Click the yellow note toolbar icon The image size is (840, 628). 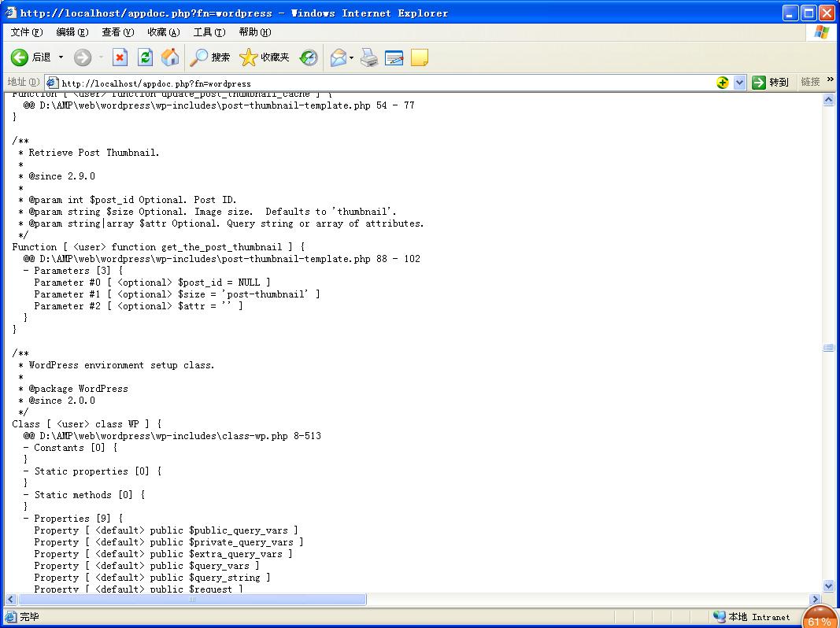click(x=419, y=57)
